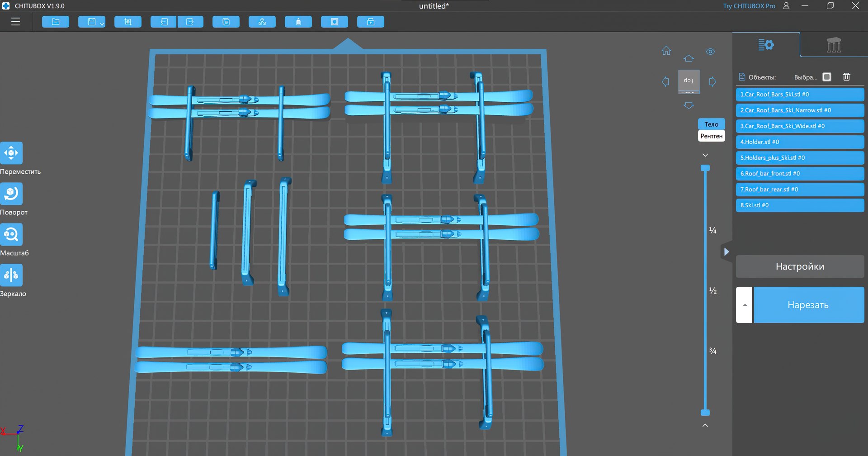Select the Поворот rotate tool

[11, 194]
